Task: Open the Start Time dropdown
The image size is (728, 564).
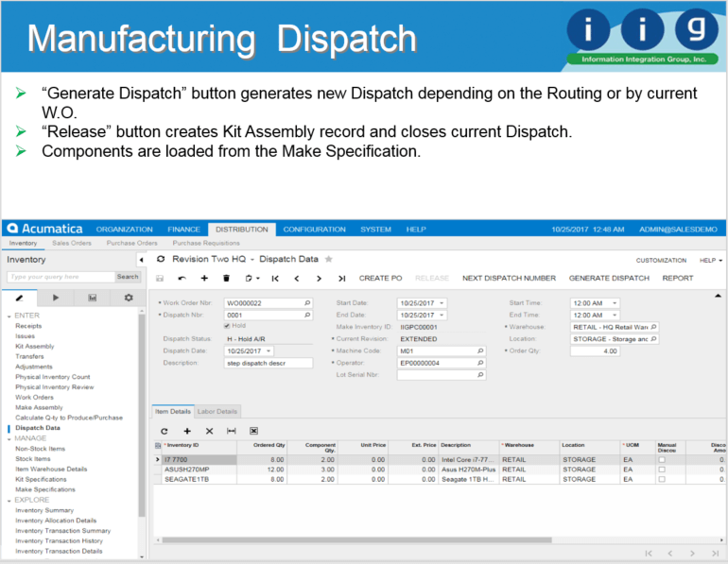Action: pyautogui.click(x=615, y=303)
